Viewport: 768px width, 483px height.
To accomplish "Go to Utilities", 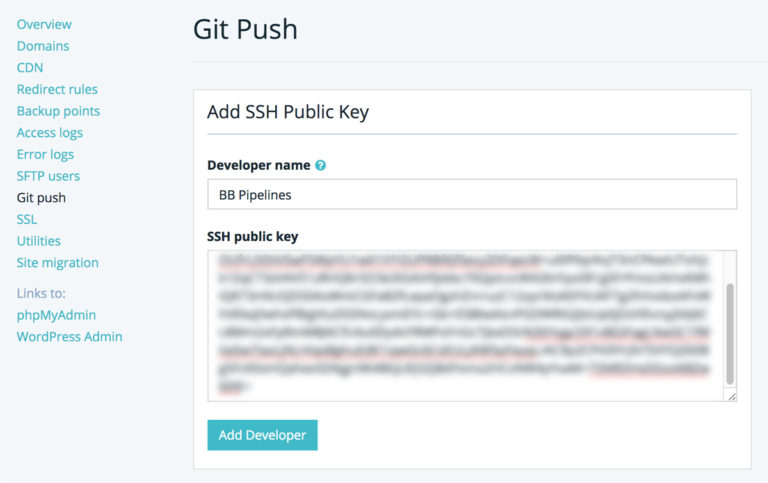I will (39, 241).
